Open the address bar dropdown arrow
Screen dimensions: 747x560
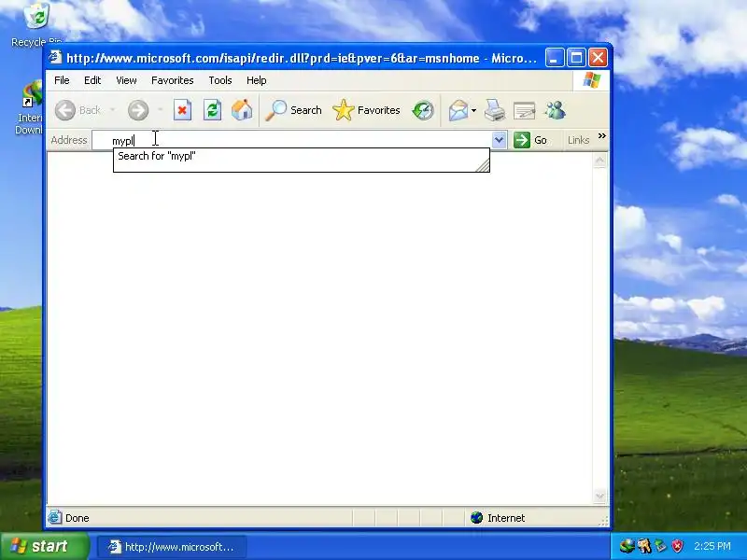click(x=499, y=140)
